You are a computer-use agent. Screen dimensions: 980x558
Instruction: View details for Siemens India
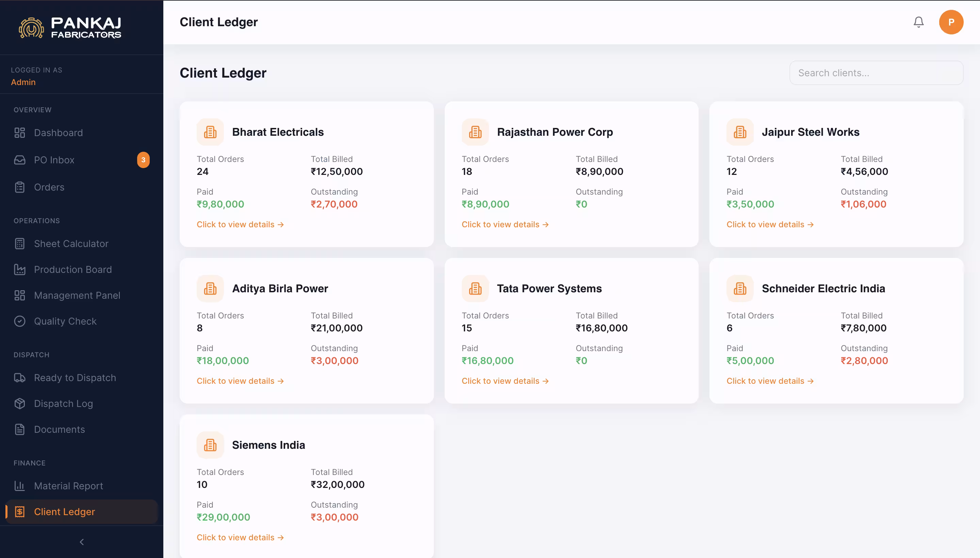(x=240, y=537)
